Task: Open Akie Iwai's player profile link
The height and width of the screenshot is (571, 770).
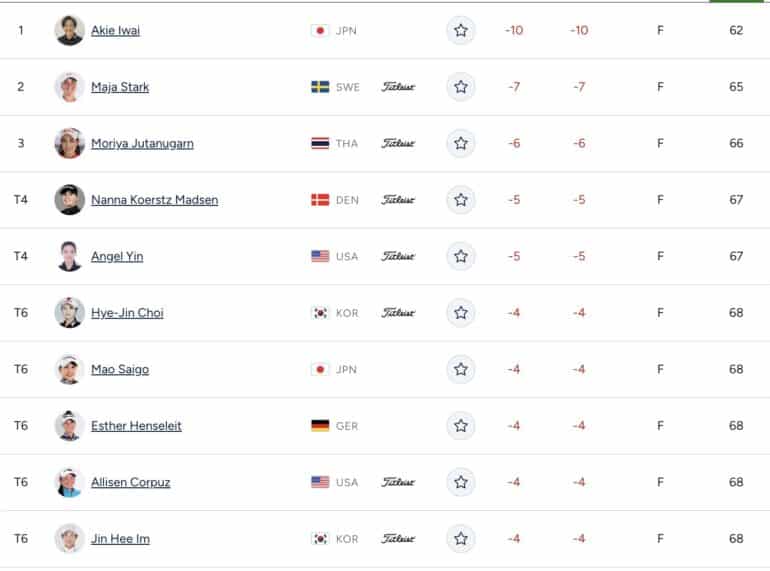Action: pos(115,30)
